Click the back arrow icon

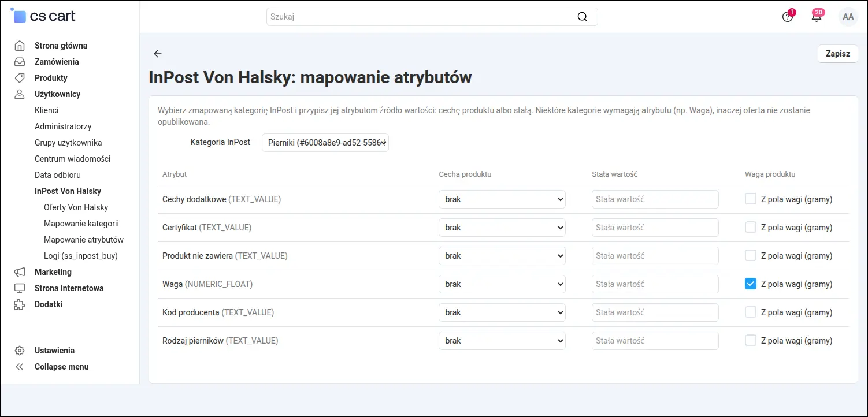tap(158, 54)
